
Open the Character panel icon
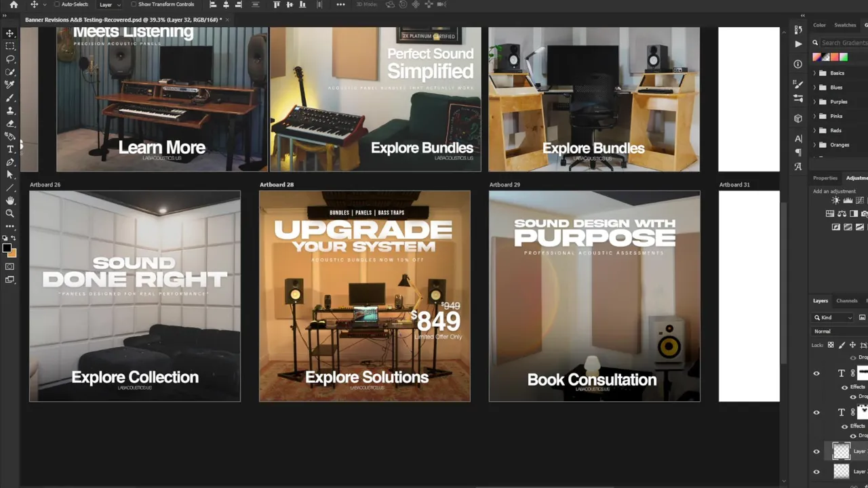[x=798, y=139]
